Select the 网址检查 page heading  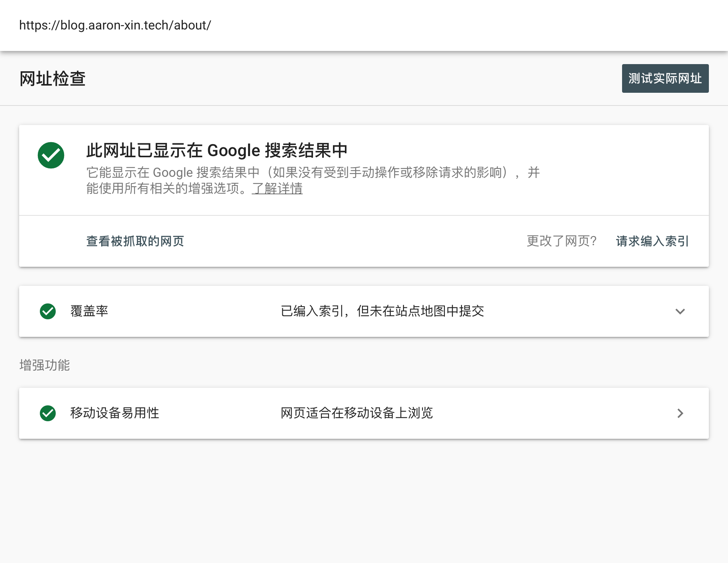click(x=52, y=78)
